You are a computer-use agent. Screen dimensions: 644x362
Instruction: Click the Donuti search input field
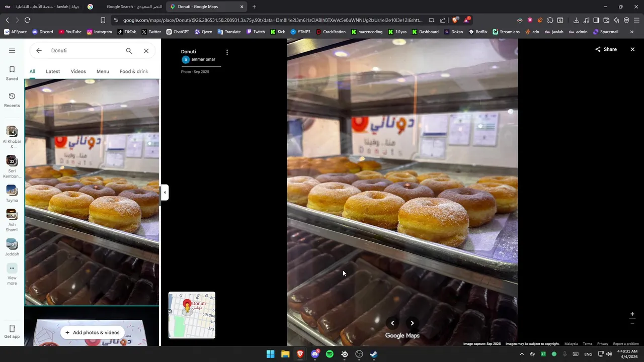coord(86,51)
